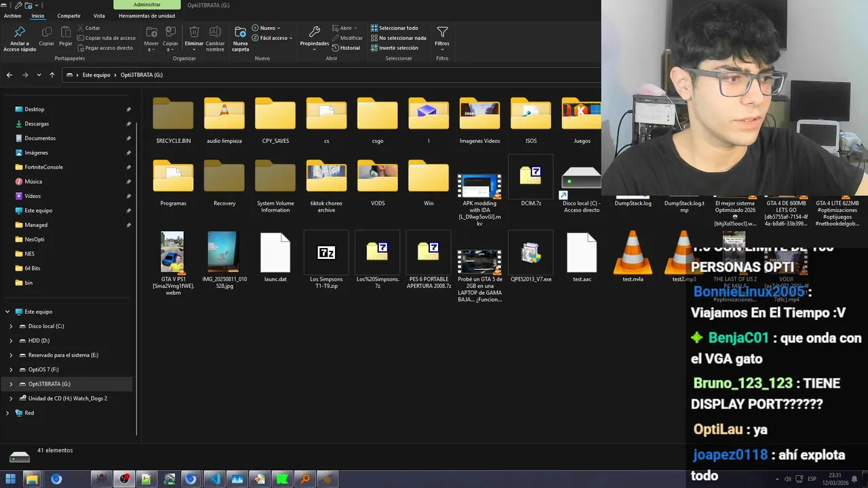Open the Windows Start button
868x488 pixels.
[x=10, y=479]
